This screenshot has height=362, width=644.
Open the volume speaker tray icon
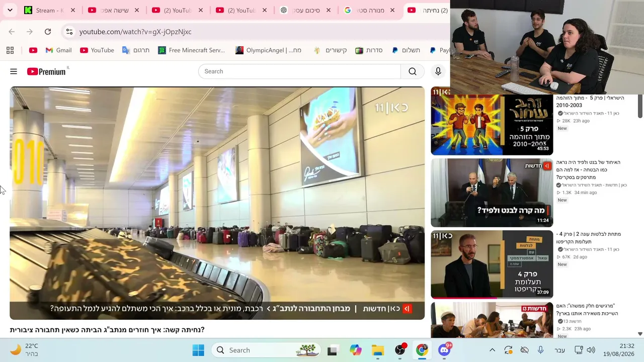(x=591, y=350)
